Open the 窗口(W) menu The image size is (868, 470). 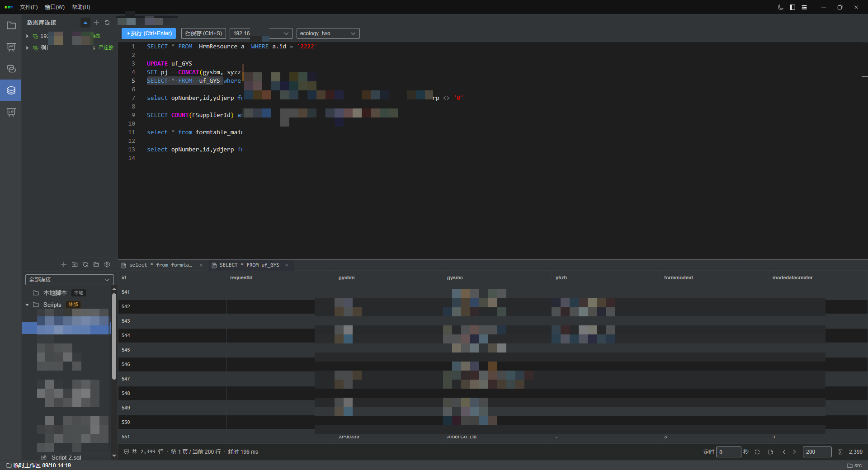[x=55, y=7]
